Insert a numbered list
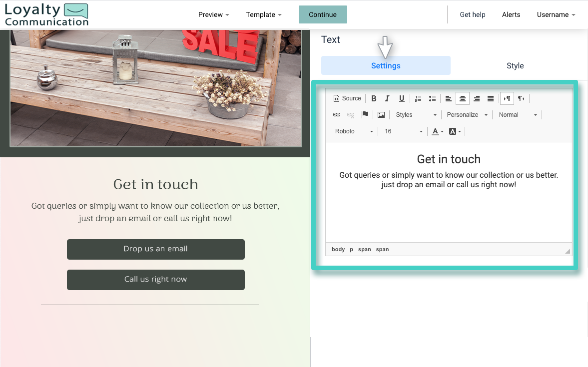 pyautogui.click(x=418, y=98)
